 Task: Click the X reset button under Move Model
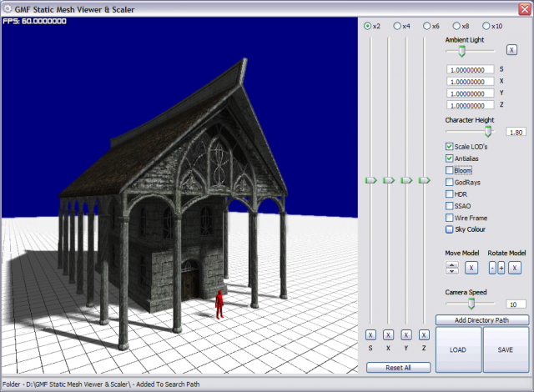click(x=471, y=268)
